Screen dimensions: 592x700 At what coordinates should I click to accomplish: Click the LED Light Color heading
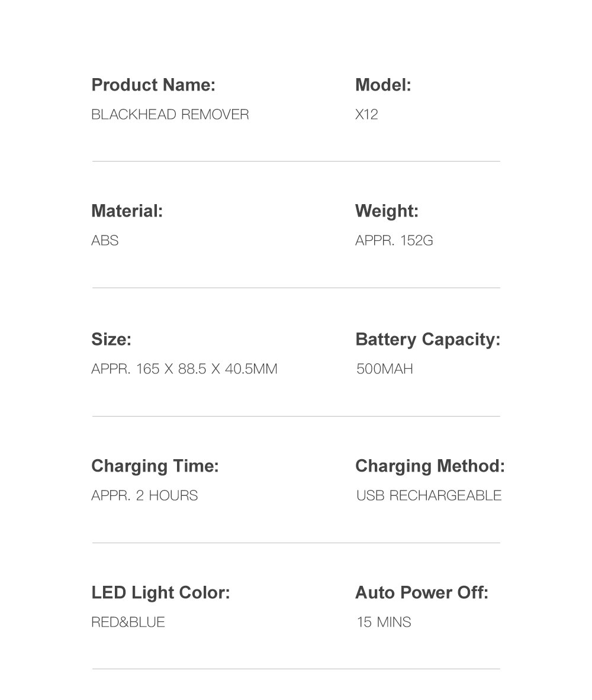click(x=160, y=592)
